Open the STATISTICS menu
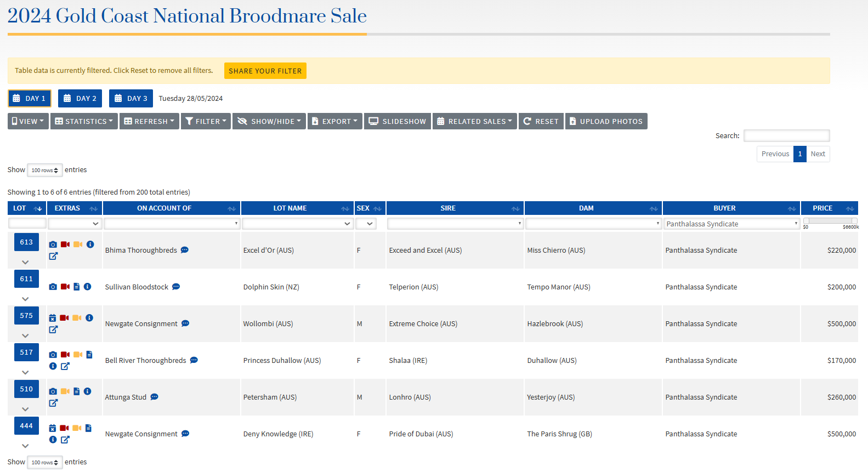Image resolution: width=868 pixels, height=472 pixels. tap(84, 122)
